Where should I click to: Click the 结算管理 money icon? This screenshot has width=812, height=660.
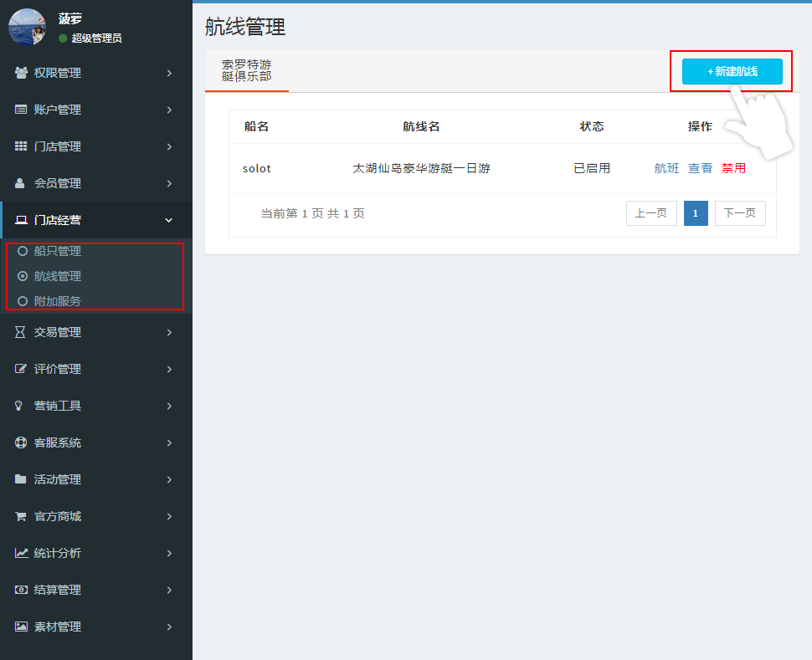(21, 590)
